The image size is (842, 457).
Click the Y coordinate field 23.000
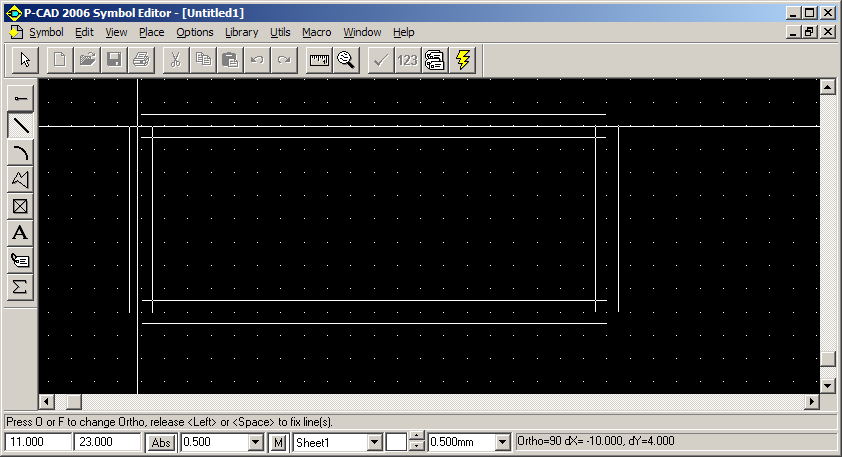107,442
